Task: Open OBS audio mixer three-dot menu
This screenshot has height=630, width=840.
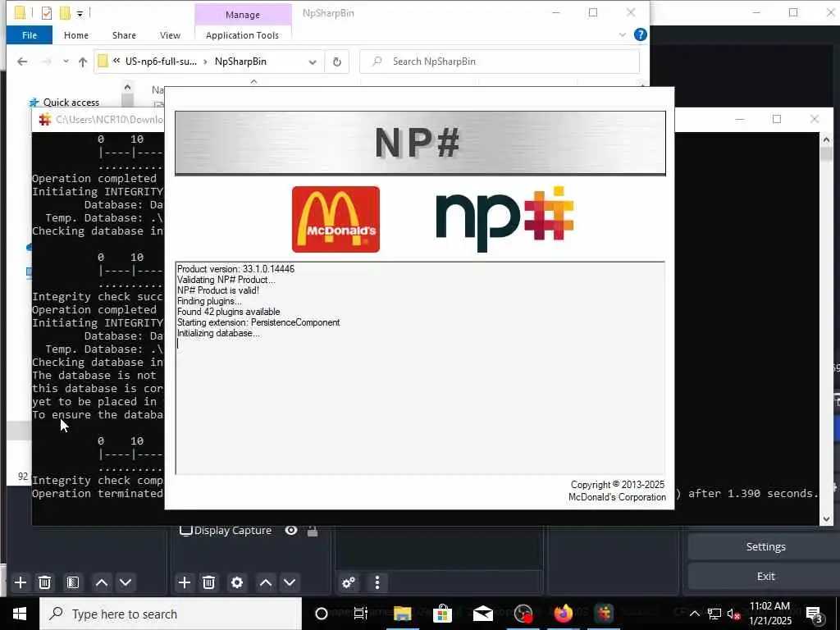Action: 377,582
